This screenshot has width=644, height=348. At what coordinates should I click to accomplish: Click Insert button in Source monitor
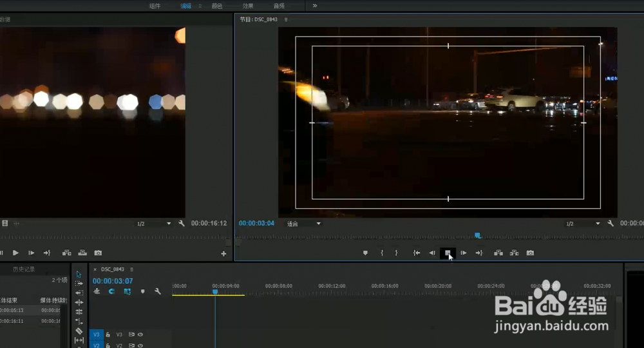point(66,253)
